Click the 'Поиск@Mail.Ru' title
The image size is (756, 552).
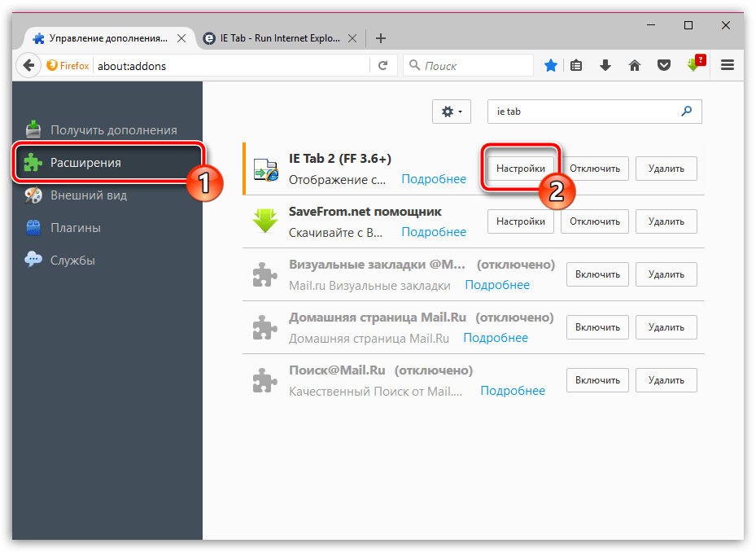coord(337,370)
